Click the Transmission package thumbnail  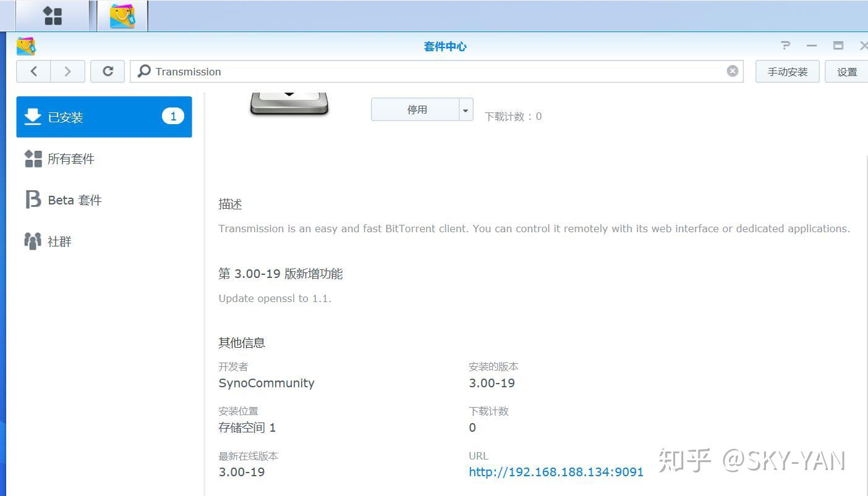pyautogui.click(x=289, y=102)
